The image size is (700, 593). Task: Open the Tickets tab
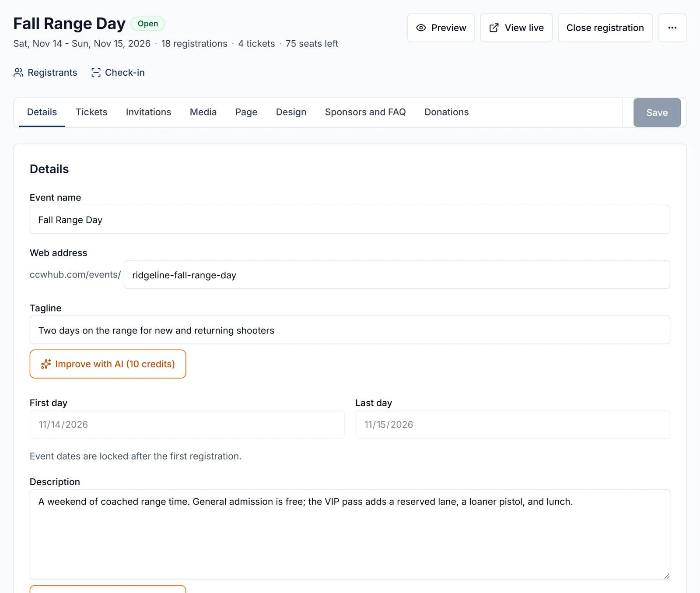coord(91,112)
